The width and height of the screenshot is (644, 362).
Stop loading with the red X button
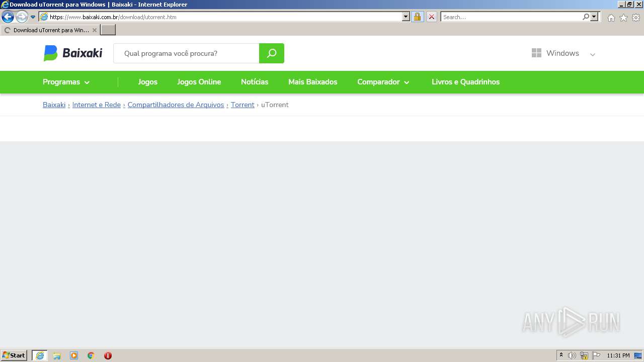tap(432, 17)
